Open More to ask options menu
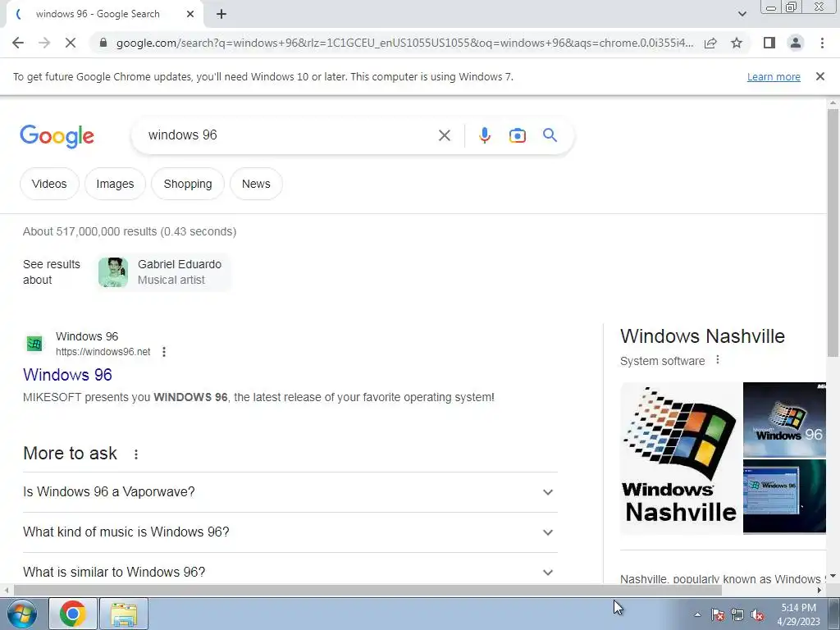Screen dimensions: 840x630 (136, 454)
